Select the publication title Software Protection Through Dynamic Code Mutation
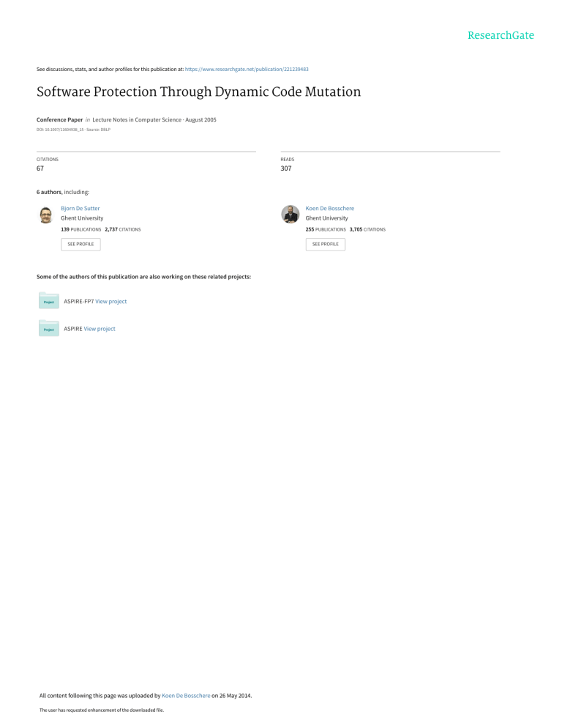Viewport: 562px width, 728px height. pos(198,92)
